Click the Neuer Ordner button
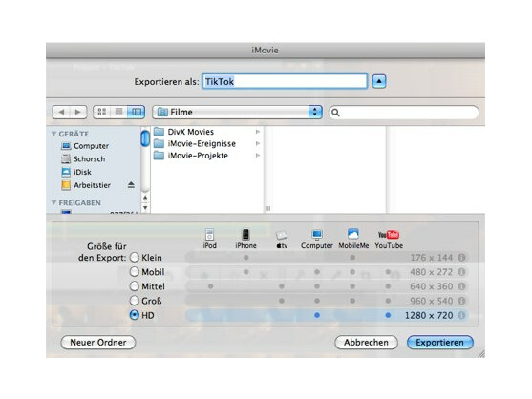The height and width of the screenshot is (399, 532). 98,343
